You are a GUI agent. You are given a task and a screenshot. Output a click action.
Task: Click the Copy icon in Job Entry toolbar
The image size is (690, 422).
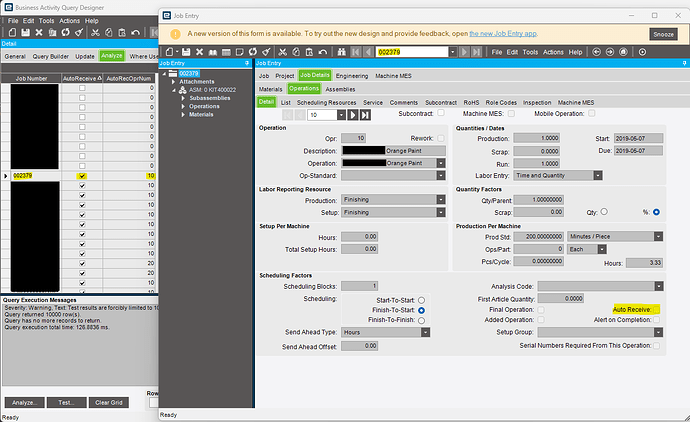pos(296,52)
